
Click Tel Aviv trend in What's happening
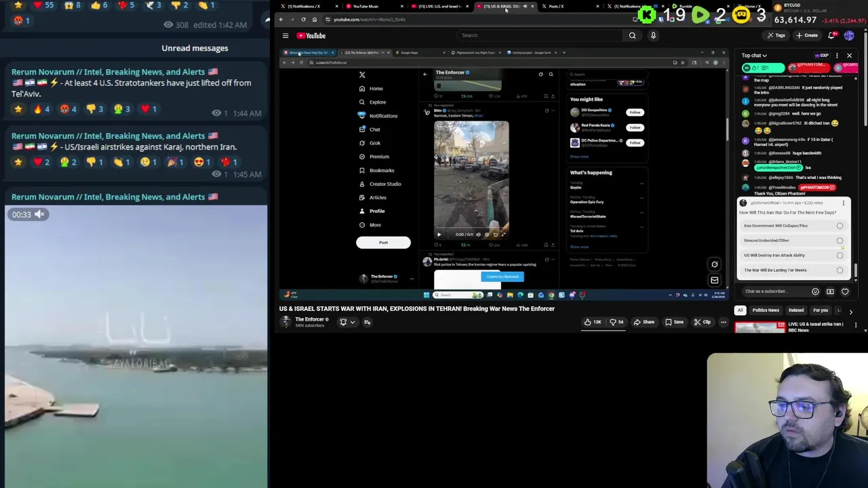[576, 230]
